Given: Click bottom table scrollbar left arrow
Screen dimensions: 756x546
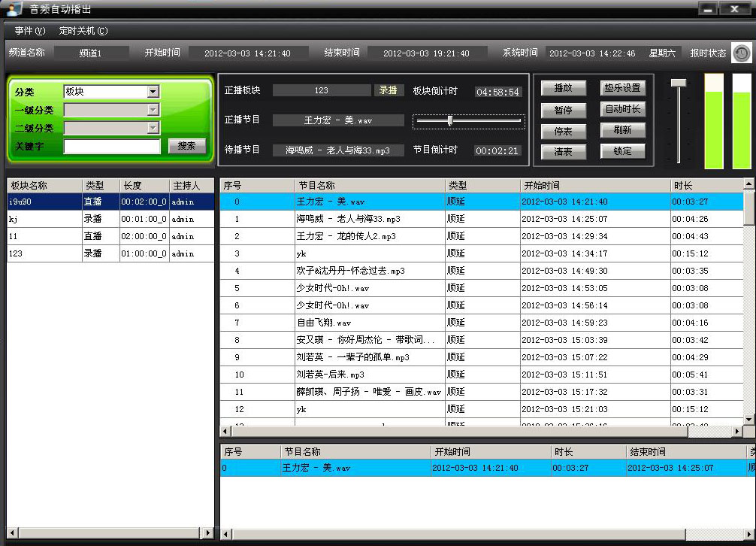Looking at the screenshot, I should coord(225,534).
